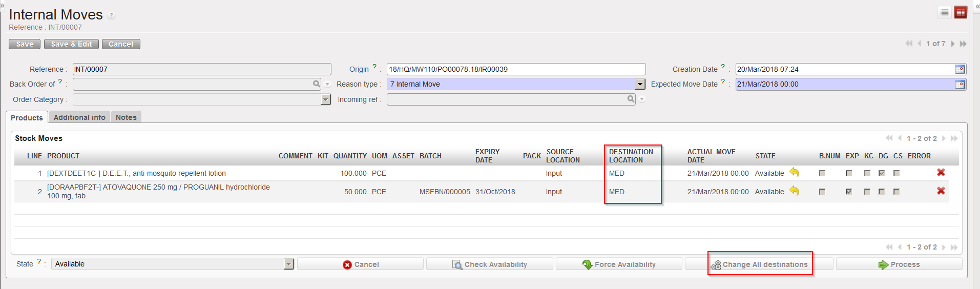Click previous page arrow above Stock Moves table
Image resolution: width=980 pixels, height=289 pixels.
coord(900,138)
